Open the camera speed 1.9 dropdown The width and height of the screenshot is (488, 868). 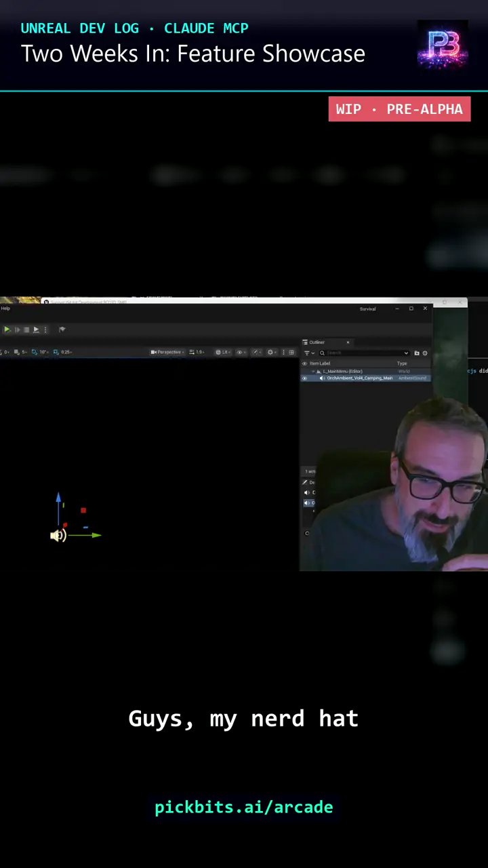197,352
